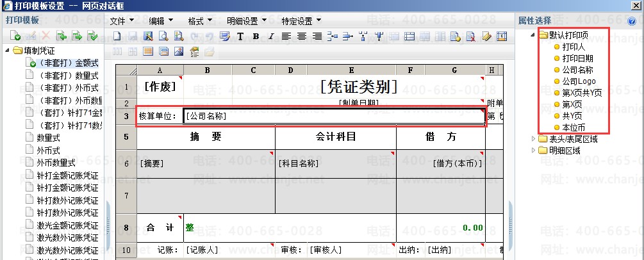Select the [公司名称] cell in row 3
The image size is (644, 260).
point(334,117)
